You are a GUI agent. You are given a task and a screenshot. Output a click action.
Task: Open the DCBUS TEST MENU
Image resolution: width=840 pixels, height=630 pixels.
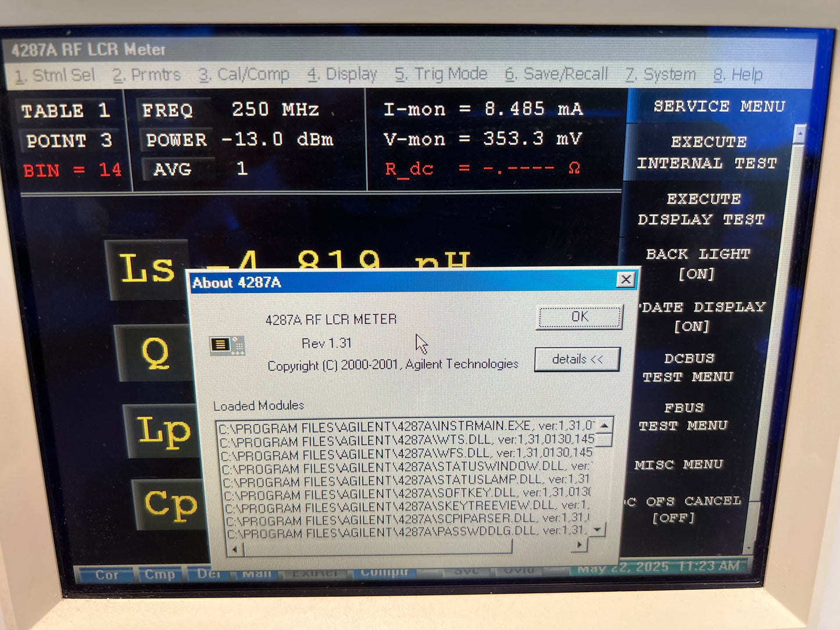point(688,367)
